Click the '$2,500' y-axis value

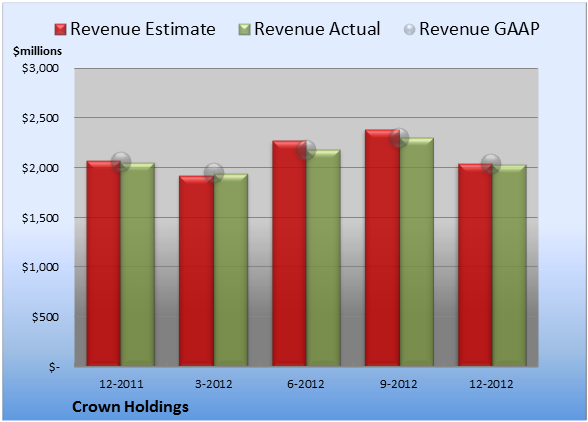(x=40, y=118)
